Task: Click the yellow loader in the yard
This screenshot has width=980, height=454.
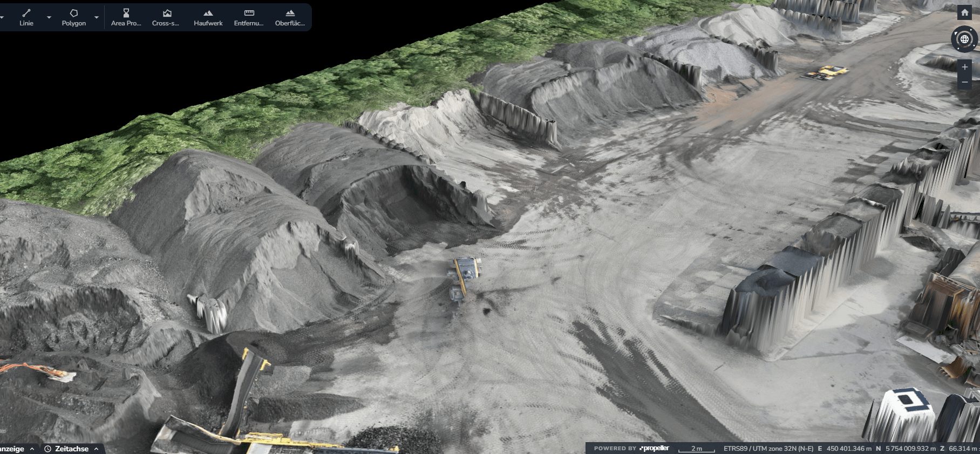Action: click(464, 275)
